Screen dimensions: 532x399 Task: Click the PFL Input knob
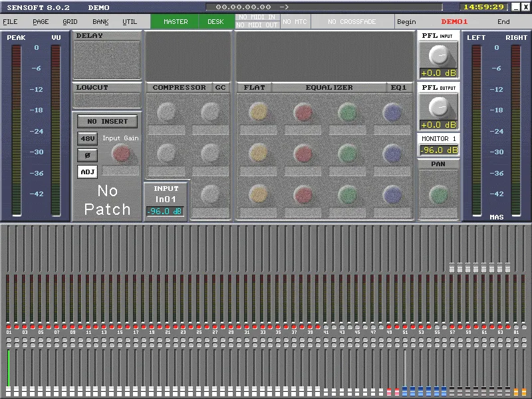pos(438,55)
